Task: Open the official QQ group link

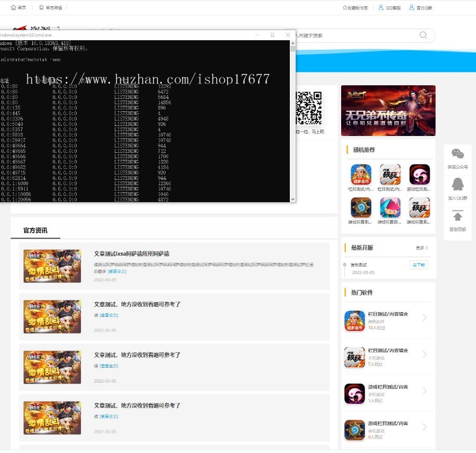Action: (x=420, y=7)
